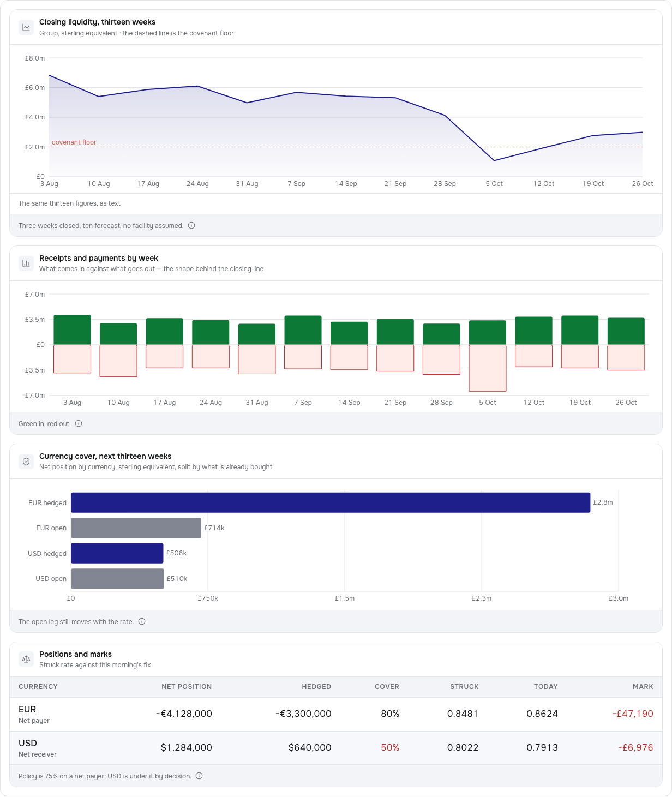The image size is (672, 797).
Task: Open info icon after 'no facility assumed'
Action: [x=191, y=225]
